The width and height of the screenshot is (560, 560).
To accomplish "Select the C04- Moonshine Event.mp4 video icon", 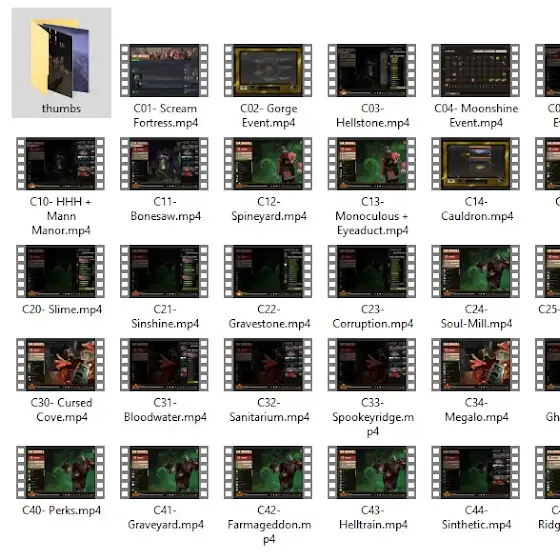I will (475, 70).
